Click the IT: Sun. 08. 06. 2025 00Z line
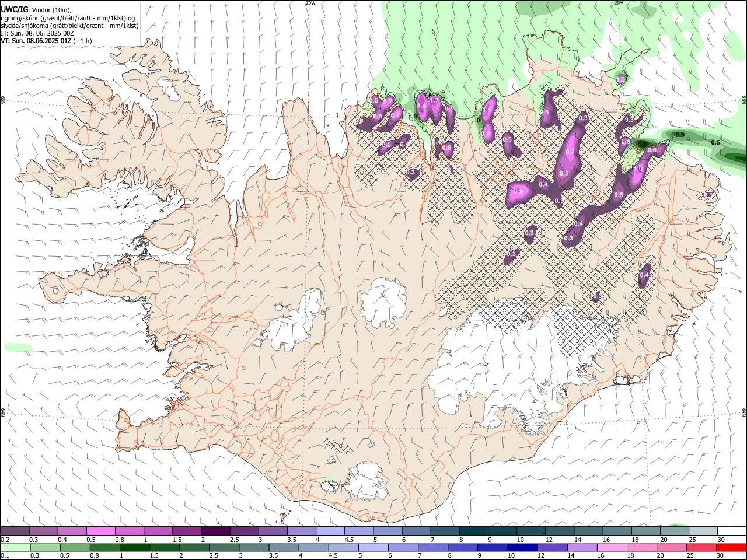The height and width of the screenshot is (560, 747). 37,33
